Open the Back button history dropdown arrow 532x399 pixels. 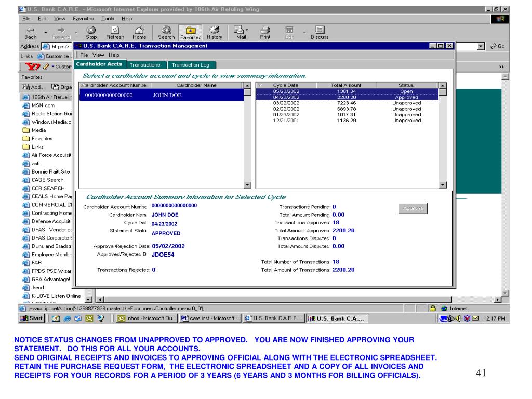[x=46, y=33]
